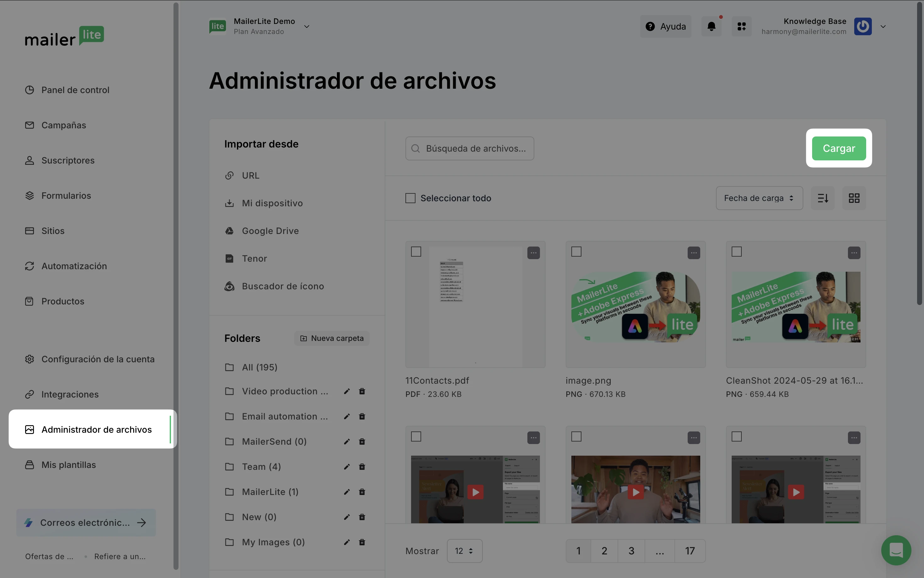Tick checkbox on second-row first video thumbnail
Image resolution: width=924 pixels, height=578 pixels.
click(x=416, y=436)
